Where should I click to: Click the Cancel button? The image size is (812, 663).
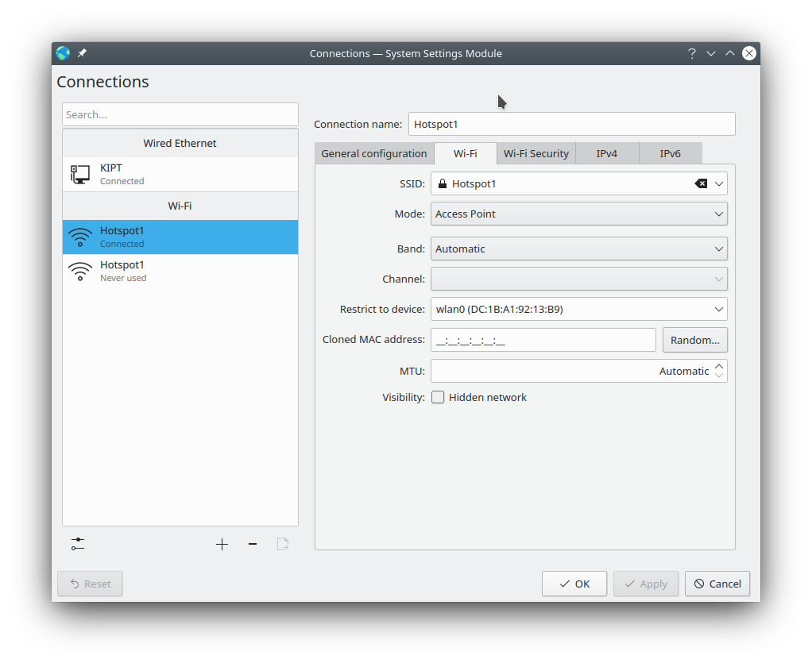point(717,584)
